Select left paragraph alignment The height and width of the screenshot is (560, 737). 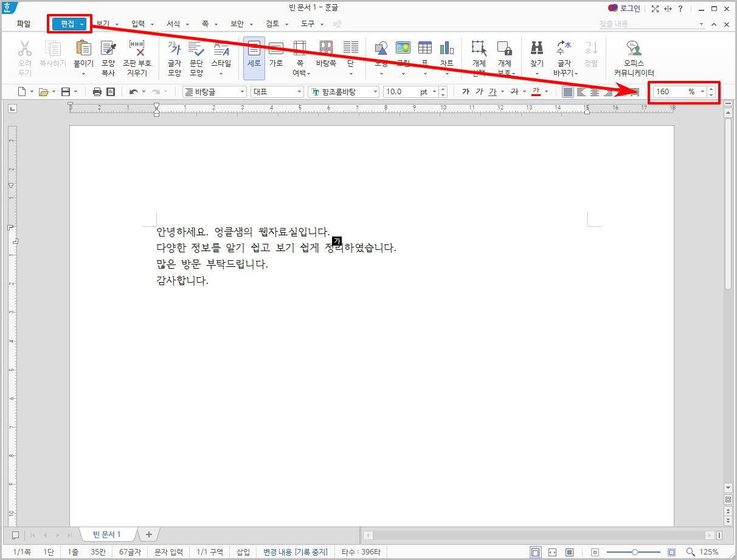(581, 92)
